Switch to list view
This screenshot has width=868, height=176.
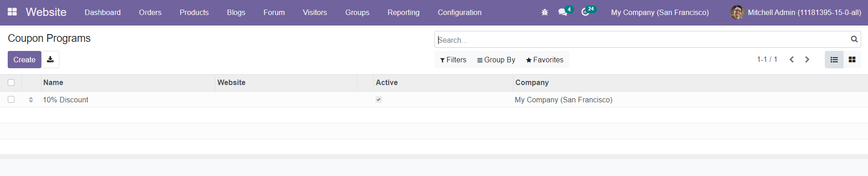pyautogui.click(x=834, y=60)
